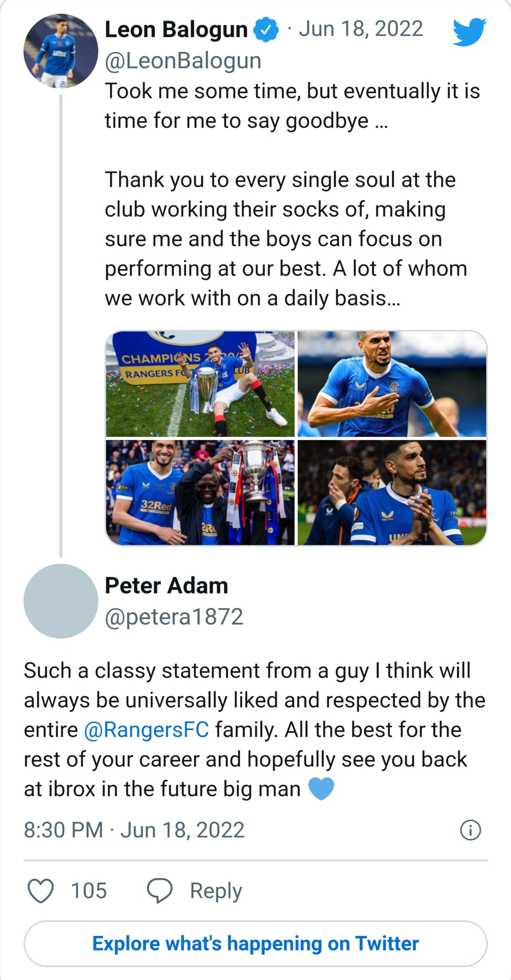The width and height of the screenshot is (511, 980).
Task: Open Leon Balogun's profile picture
Action: [61, 51]
